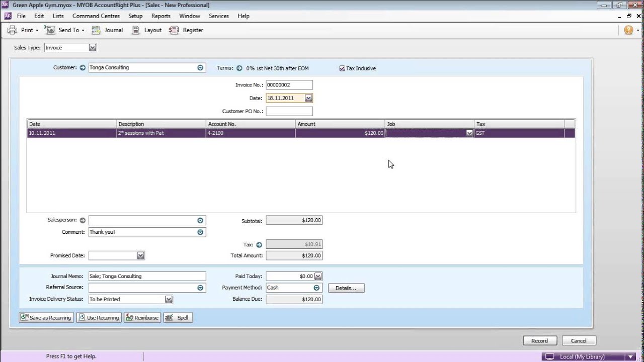The image size is (644, 362).
Task: Expand the Payment Method list
Action: (316, 288)
